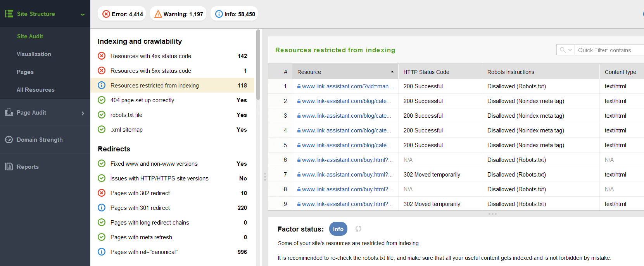Click horizontal splitter handle below table
The height and width of the screenshot is (266, 644).
tap(492, 214)
